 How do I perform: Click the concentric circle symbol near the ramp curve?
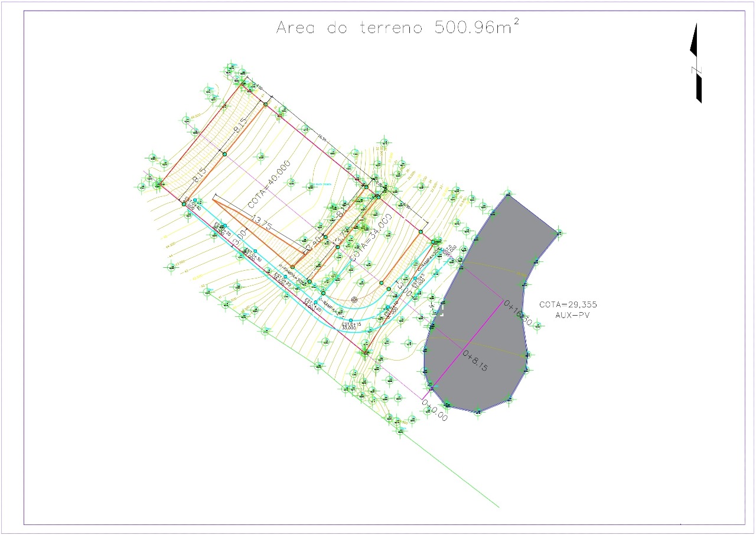(354, 300)
